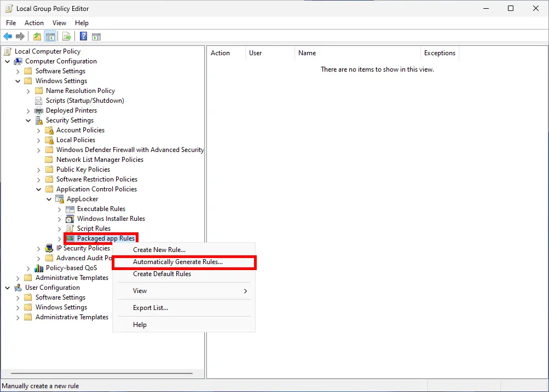Click the Name column header
This screenshot has width=549, height=392.
pos(307,53)
